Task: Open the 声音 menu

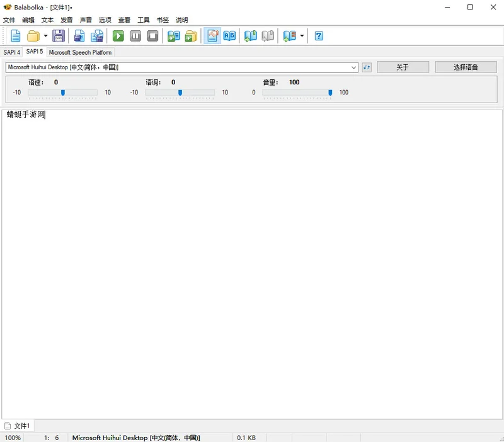Action: pyautogui.click(x=86, y=20)
